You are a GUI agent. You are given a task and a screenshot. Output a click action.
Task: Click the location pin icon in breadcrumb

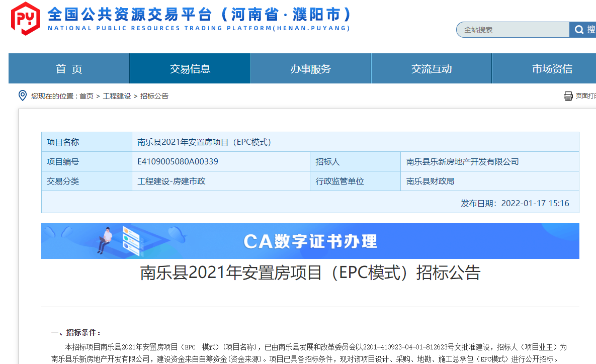[x=22, y=96]
